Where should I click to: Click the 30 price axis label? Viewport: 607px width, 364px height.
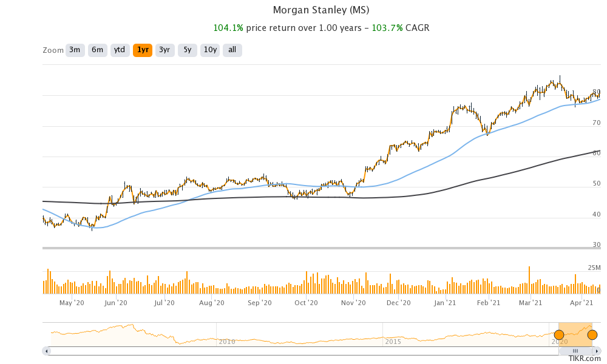(x=597, y=245)
